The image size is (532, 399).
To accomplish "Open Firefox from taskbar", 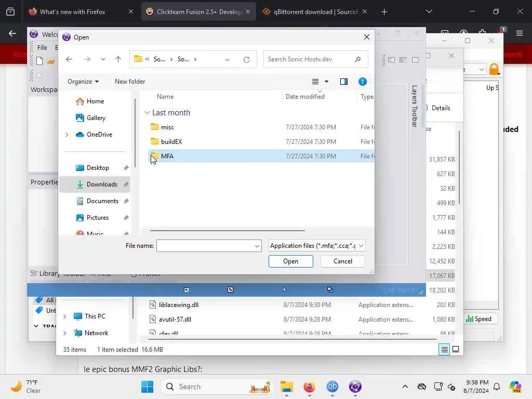I will [x=310, y=387].
